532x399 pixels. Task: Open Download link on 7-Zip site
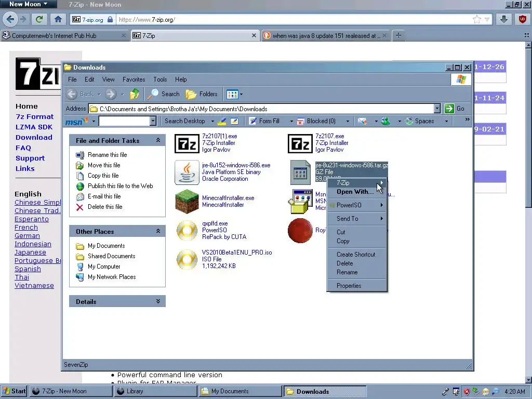click(34, 137)
